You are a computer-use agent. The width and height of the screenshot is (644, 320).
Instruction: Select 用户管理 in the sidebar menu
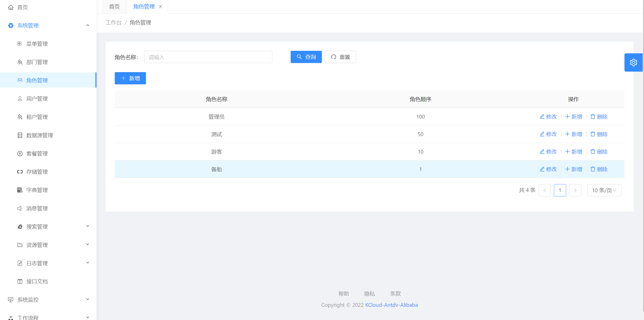pos(37,99)
